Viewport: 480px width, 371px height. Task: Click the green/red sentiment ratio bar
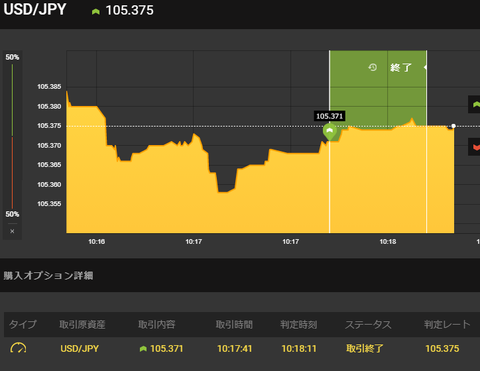pyautogui.click(x=12, y=136)
